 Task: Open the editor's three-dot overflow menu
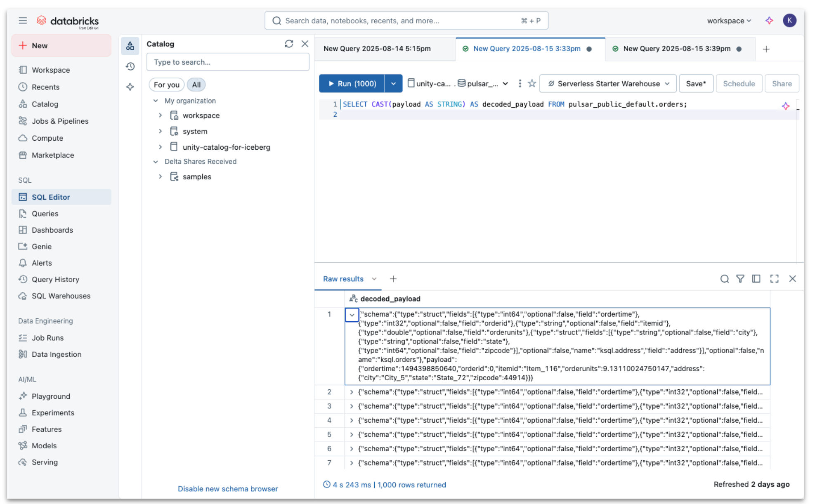coord(519,83)
